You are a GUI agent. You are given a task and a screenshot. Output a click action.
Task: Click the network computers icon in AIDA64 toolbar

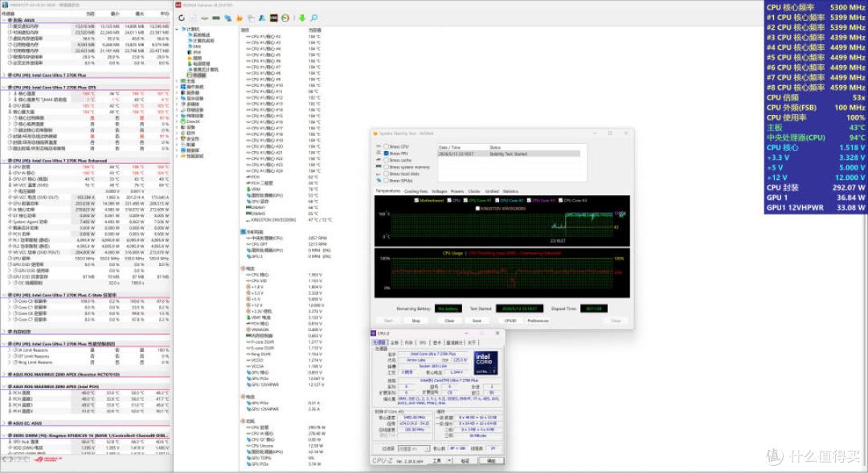(227, 18)
